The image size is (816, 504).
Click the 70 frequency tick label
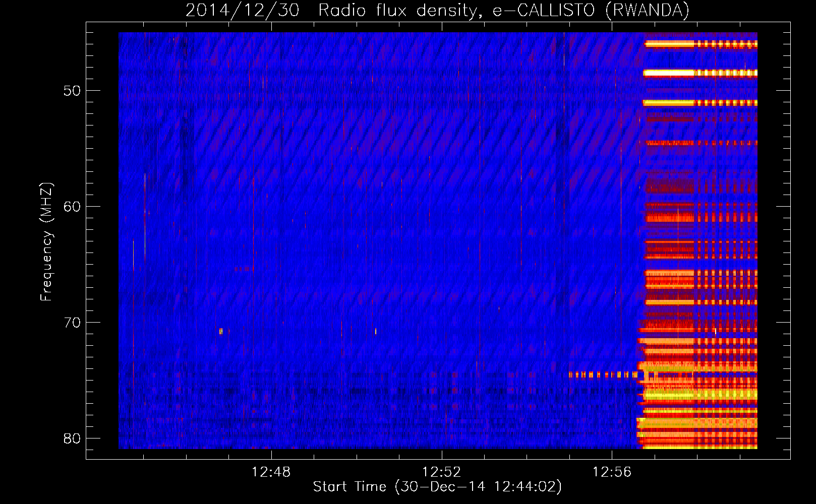[x=73, y=323]
